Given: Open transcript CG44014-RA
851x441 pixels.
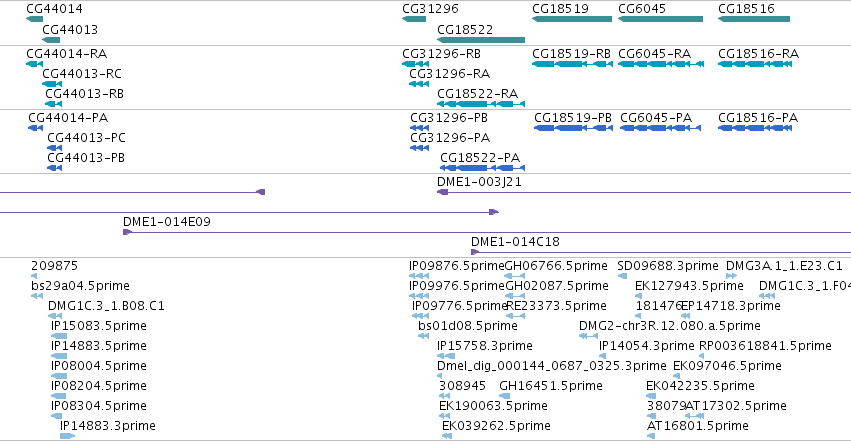Looking at the screenshot, I should point(34,64).
